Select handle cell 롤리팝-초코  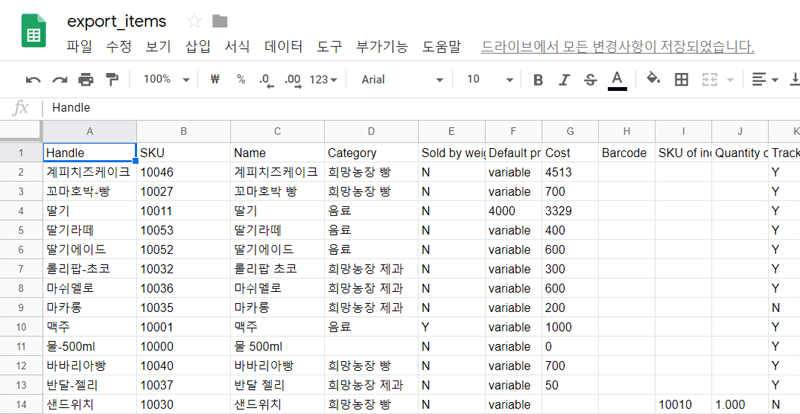pyautogui.click(x=90, y=269)
